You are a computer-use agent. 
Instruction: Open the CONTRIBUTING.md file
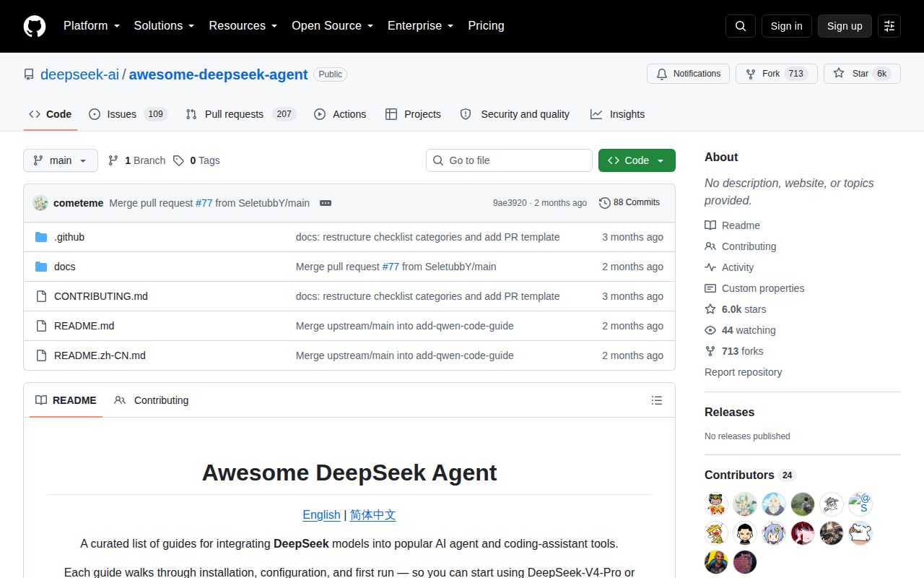click(101, 296)
